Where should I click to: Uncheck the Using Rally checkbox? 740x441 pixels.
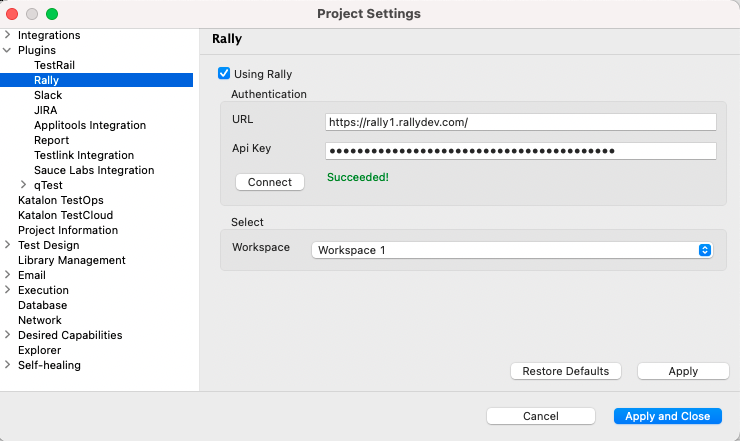pos(224,74)
